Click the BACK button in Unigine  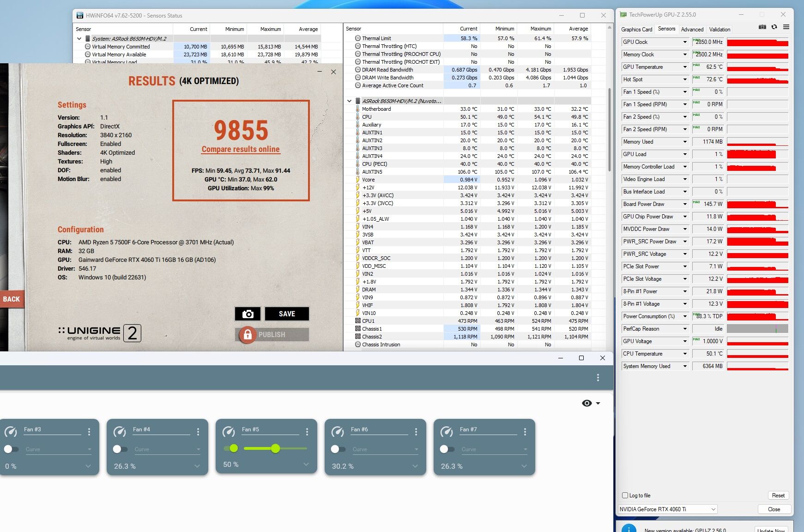click(x=11, y=299)
